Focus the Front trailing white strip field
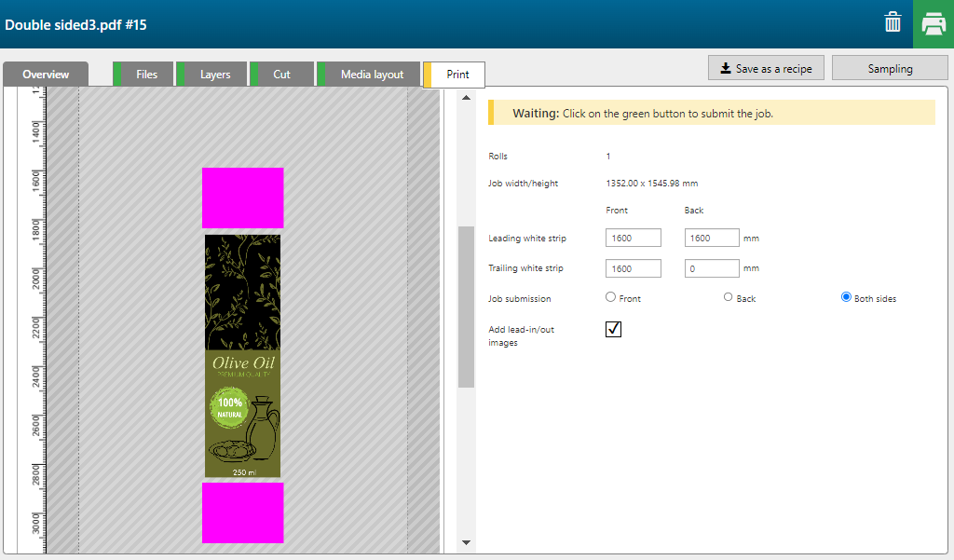Image resolution: width=954 pixels, height=560 pixels. 633,268
